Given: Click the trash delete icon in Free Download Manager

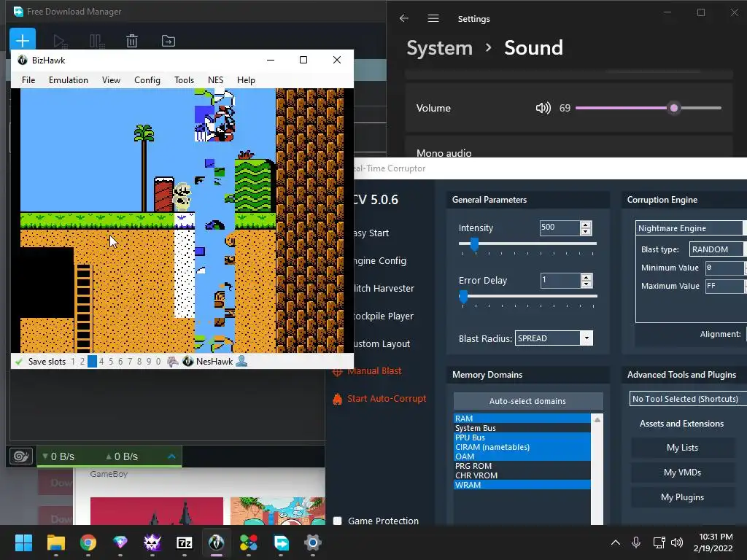Looking at the screenshot, I should pyautogui.click(x=132, y=41).
